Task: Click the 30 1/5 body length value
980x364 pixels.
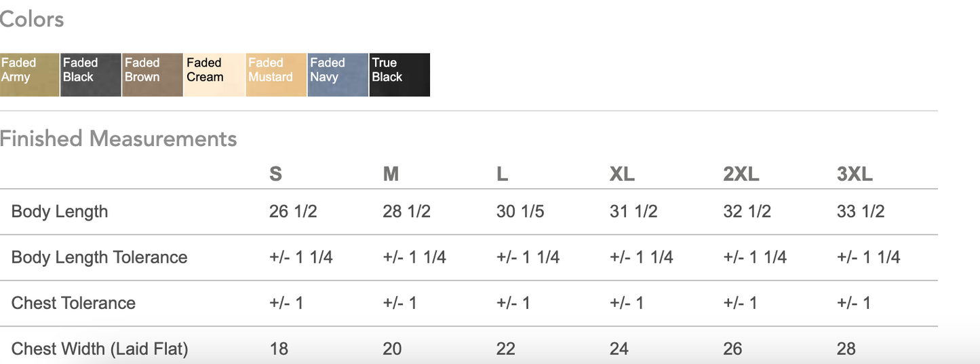Action: (520, 211)
